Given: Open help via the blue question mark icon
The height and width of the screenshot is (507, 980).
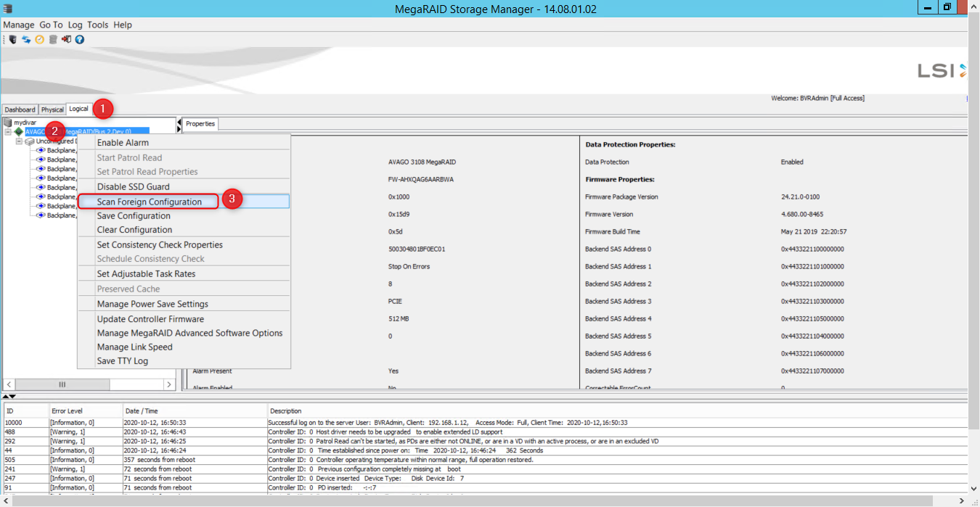Looking at the screenshot, I should click(80, 39).
